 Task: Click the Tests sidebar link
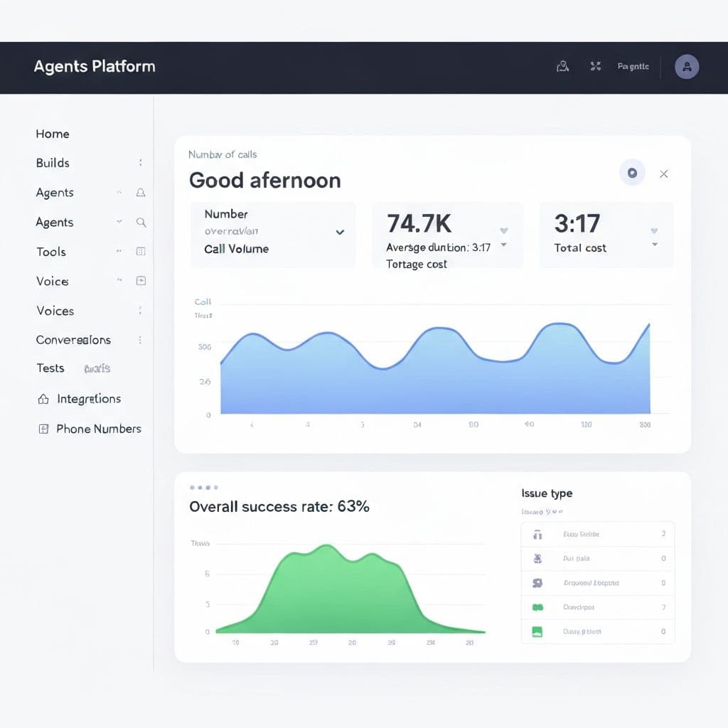[50, 368]
